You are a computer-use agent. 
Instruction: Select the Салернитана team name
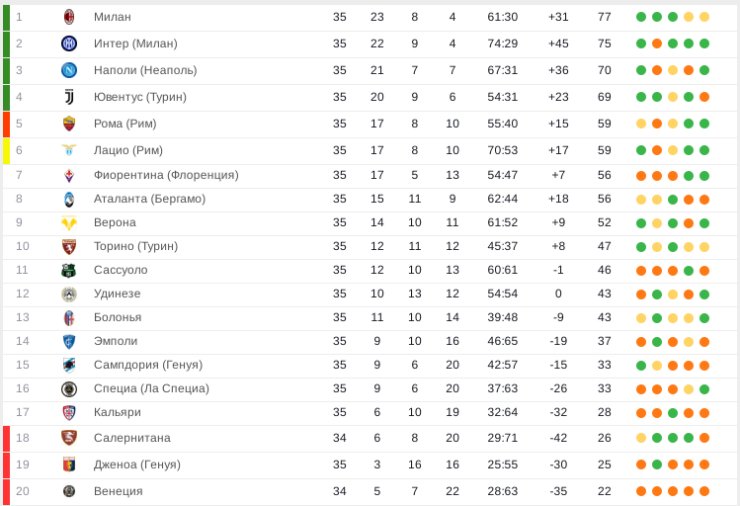[x=132, y=438]
